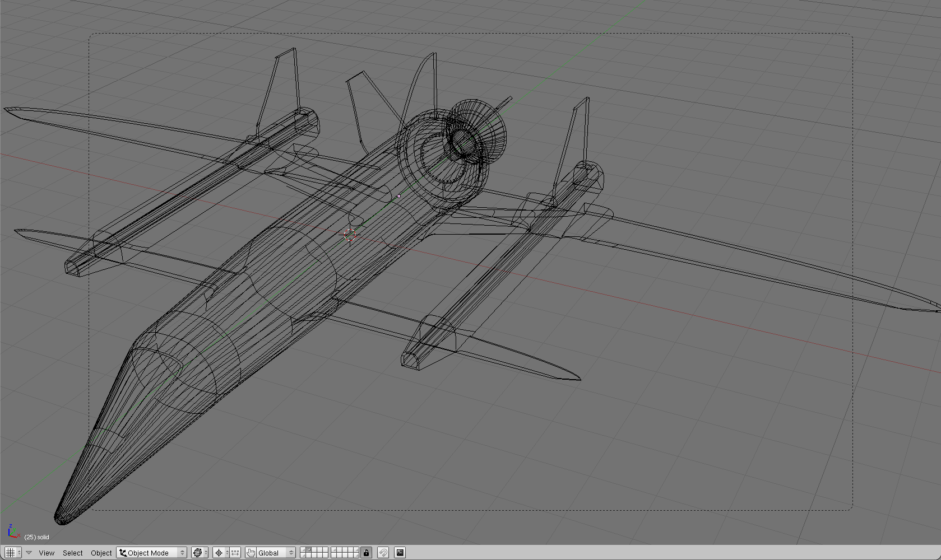Open the window type selector grid icon
Screen dimensions: 941x560
[13, 553]
